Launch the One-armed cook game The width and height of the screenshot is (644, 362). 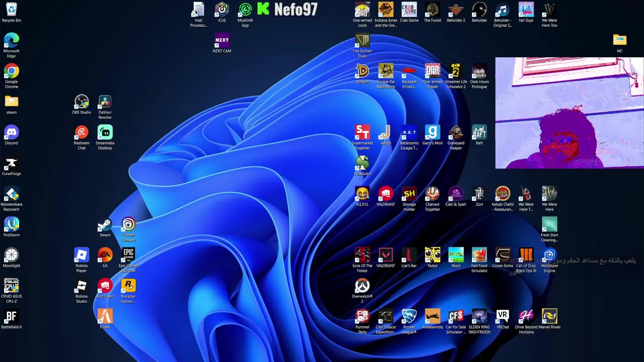pos(362,15)
